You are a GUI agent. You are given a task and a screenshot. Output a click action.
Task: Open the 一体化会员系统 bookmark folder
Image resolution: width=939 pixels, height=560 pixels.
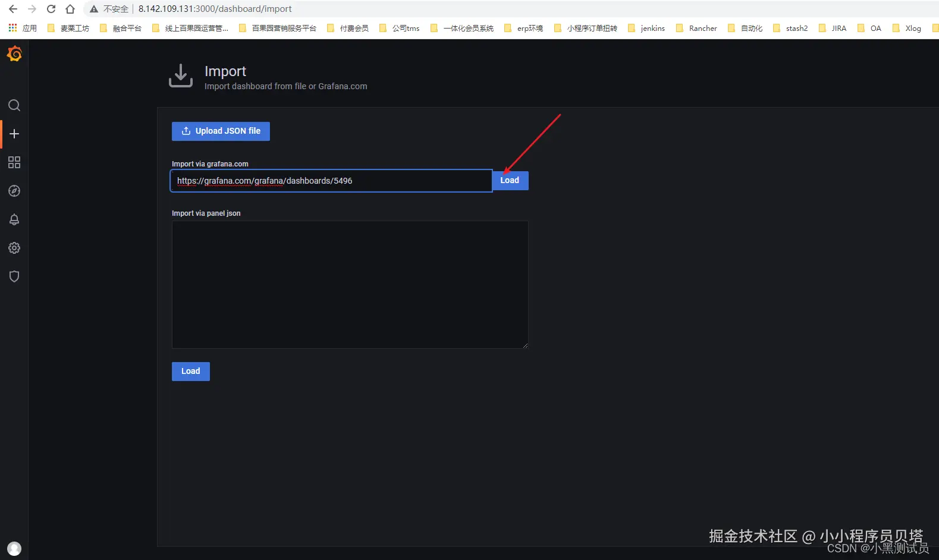(462, 28)
